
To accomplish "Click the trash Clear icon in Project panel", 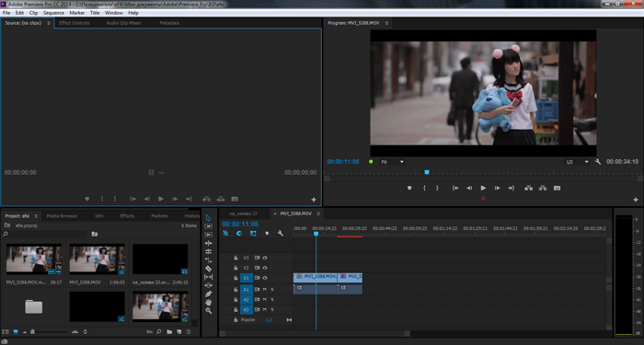I will (x=189, y=332).
